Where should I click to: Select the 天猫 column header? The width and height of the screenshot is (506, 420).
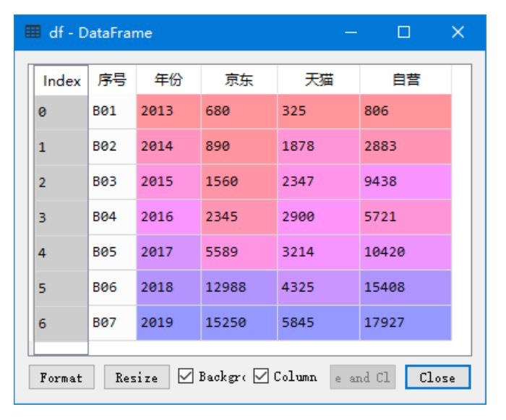[x=319, y=80]
